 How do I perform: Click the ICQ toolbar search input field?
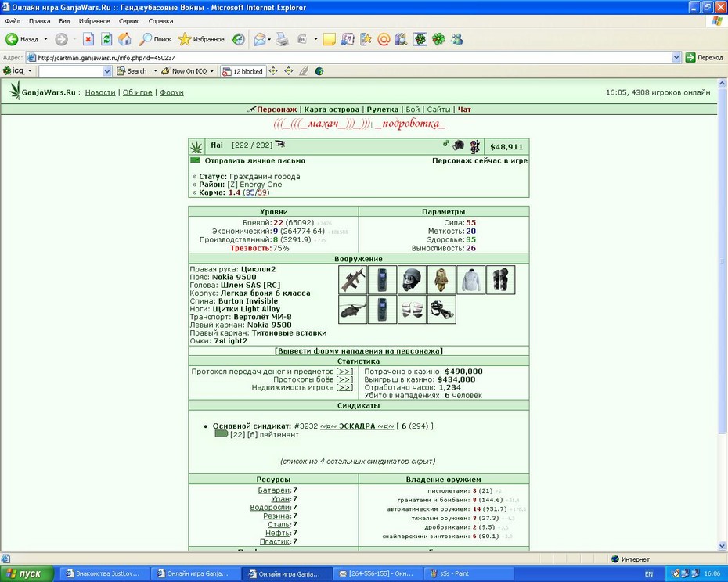click(x=71, y=71)
